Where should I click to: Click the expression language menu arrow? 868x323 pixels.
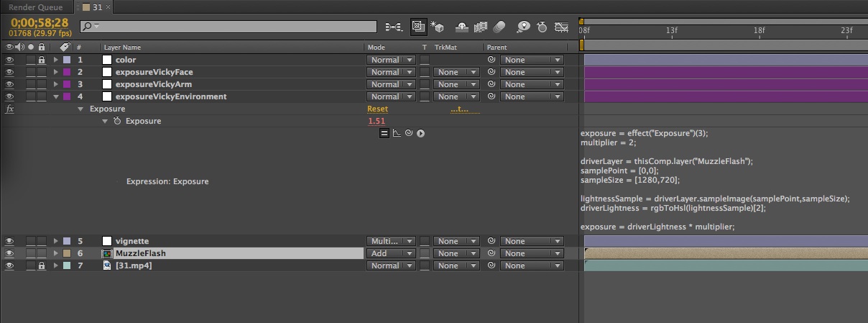tap(420, 133)
